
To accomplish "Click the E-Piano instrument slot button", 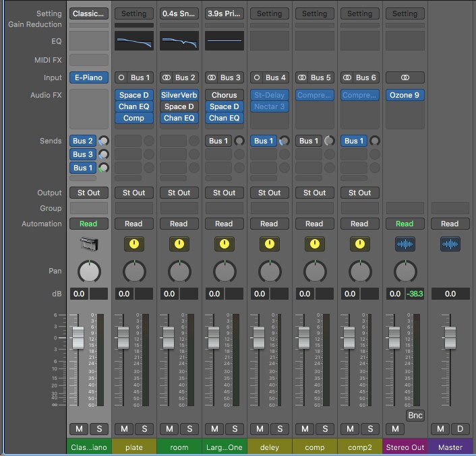I will click(89, 77).
